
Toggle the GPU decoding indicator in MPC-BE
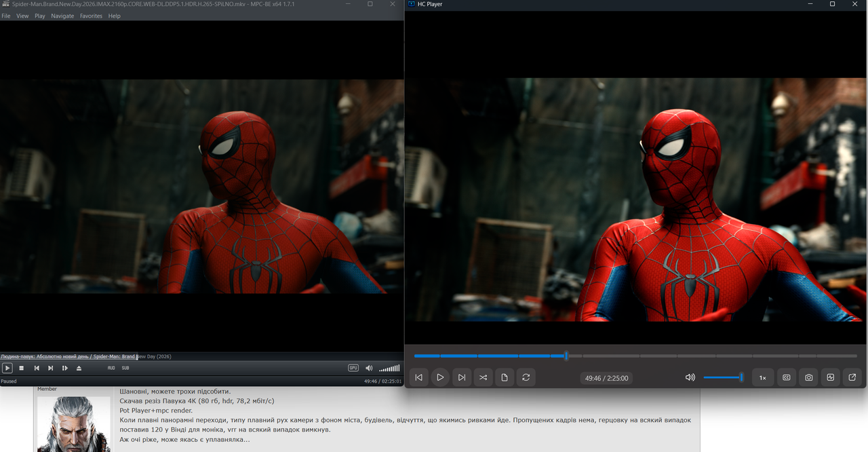tap(353, 368)
